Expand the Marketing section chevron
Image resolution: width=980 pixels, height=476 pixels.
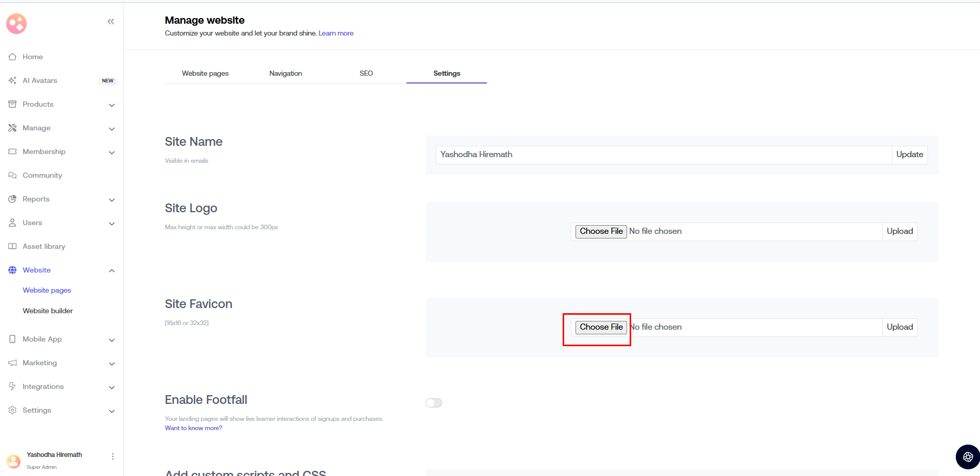112,364
